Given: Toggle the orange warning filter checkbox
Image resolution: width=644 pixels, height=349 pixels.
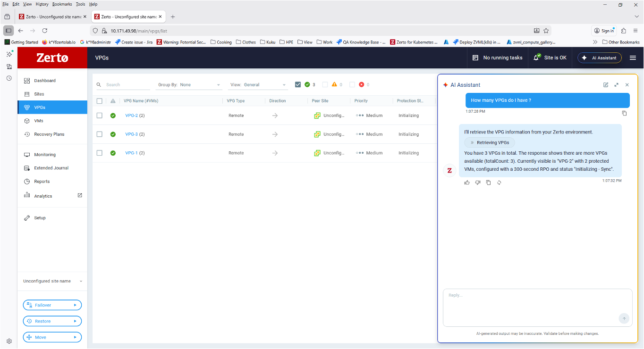Looking at the screenshot, I should (x=325, y=85).
